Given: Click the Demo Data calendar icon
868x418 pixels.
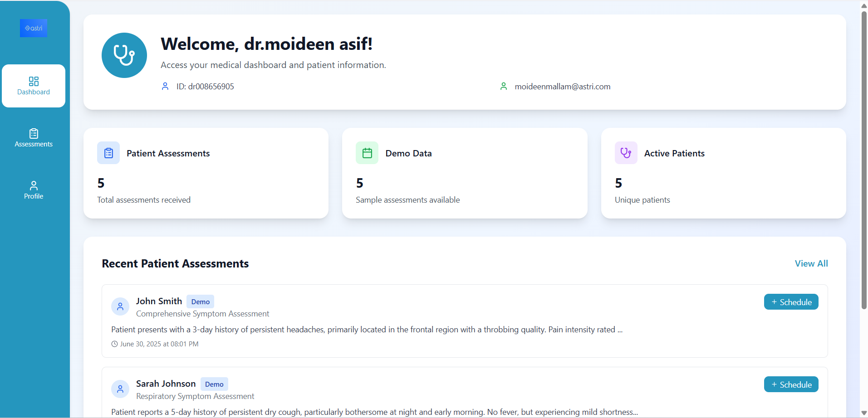Looking at the screenshot, I should pyautogui.click(x=367, y=153).
